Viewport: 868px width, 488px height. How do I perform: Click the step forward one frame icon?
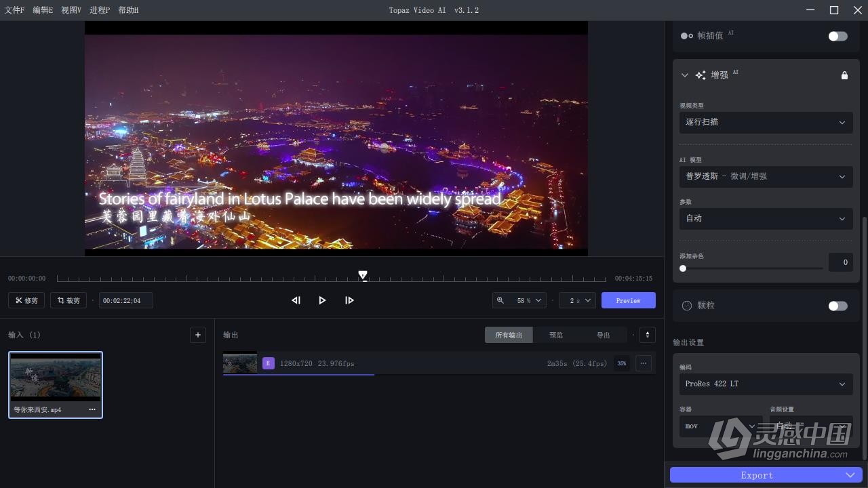[349, 300]
